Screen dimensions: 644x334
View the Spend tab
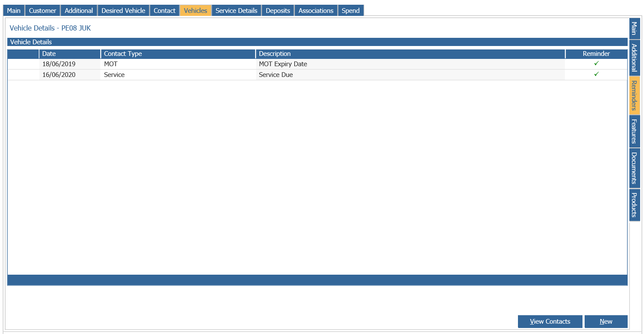[351, 10]
